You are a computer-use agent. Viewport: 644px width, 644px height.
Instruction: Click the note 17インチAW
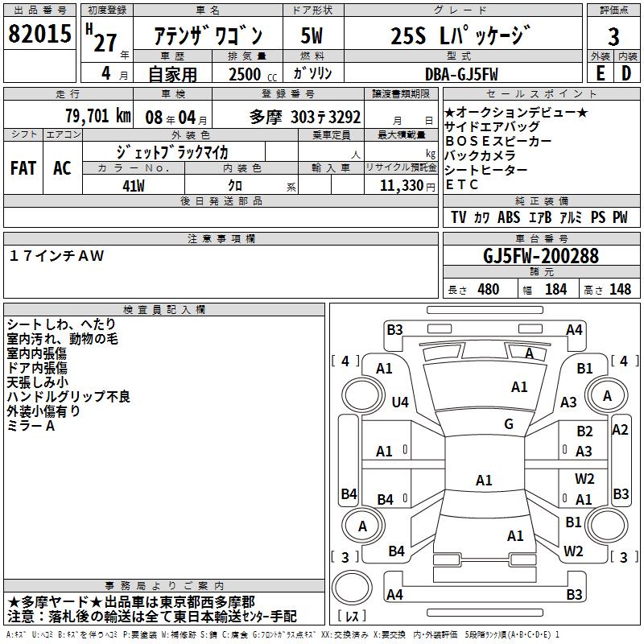click(56, 256)
